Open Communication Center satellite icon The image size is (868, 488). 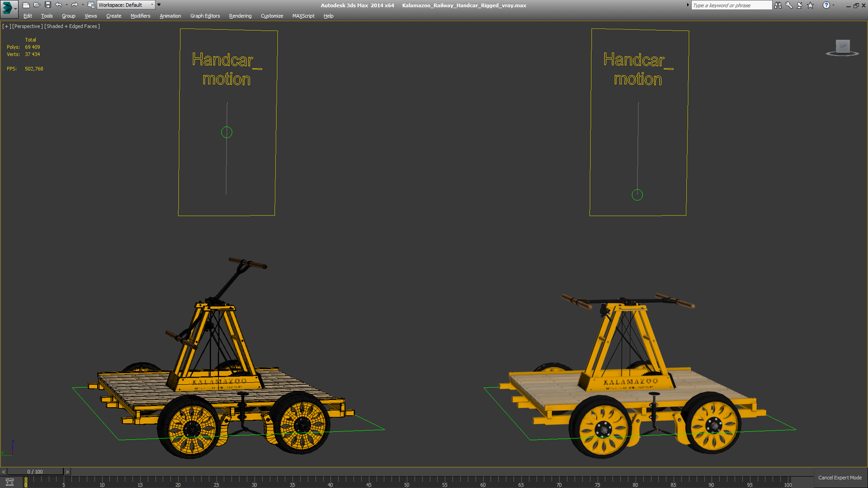(x=800, y=5)
